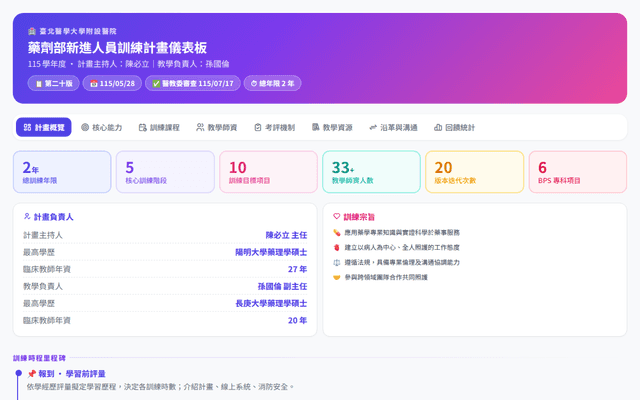
Task: Click the pill icon in 訓練宗旨
Action: [x=337, y=233]
